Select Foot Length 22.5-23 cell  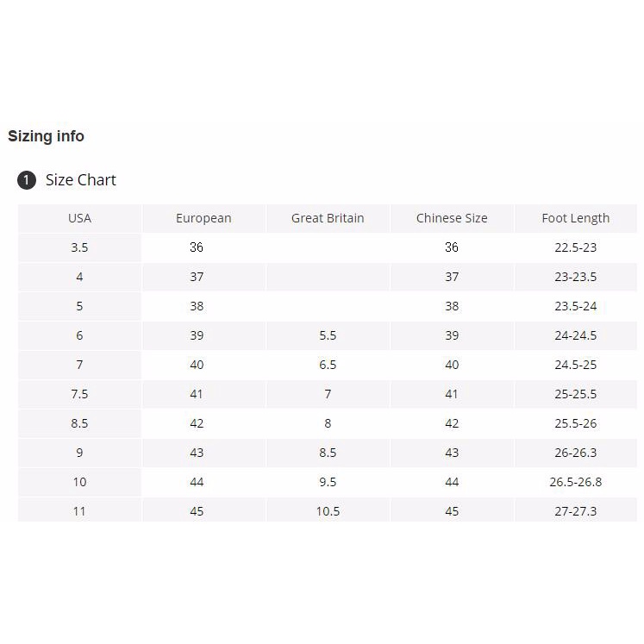[576, 247]
